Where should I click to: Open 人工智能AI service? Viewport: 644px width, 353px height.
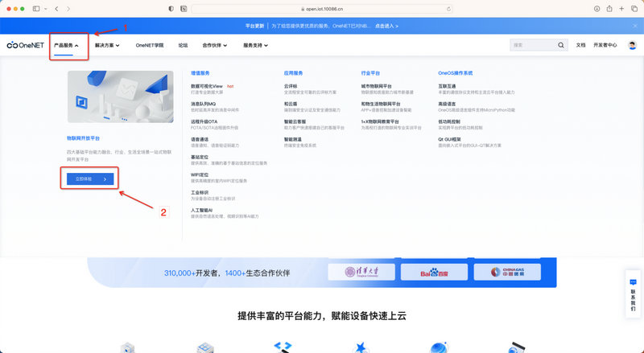202,210
